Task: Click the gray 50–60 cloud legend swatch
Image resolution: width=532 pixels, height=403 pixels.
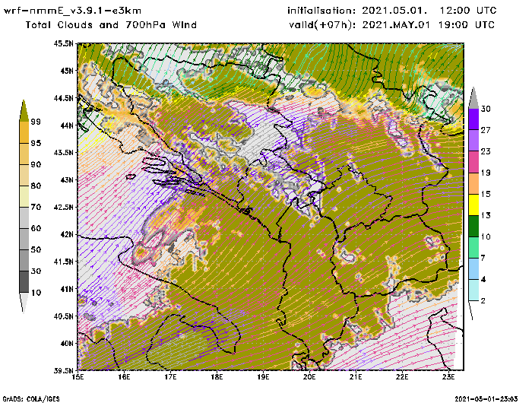Action: [24, 240]
